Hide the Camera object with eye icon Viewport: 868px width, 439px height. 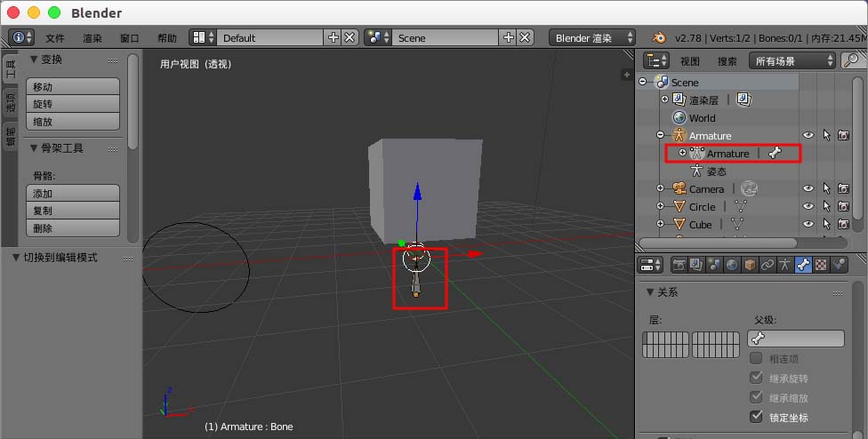pos(808,189)
